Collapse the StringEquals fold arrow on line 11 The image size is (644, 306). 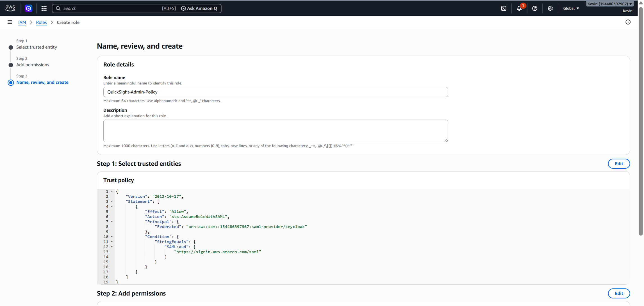click(112, 242)
